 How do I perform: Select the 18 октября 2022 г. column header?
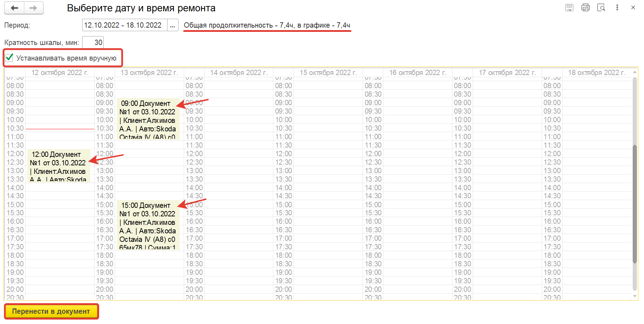[x=597, y=73]
